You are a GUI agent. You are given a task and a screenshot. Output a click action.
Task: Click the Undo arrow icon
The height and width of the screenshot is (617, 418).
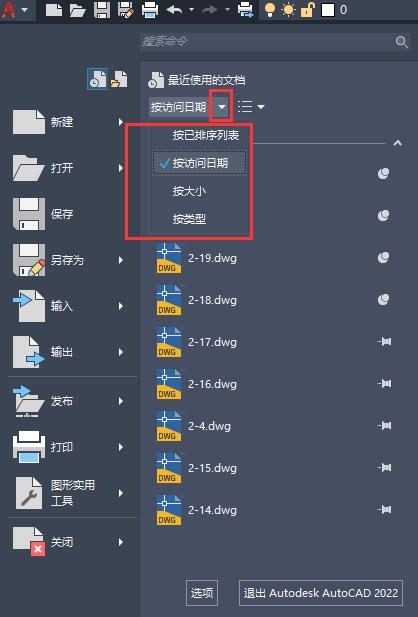[x=174, y=9]
